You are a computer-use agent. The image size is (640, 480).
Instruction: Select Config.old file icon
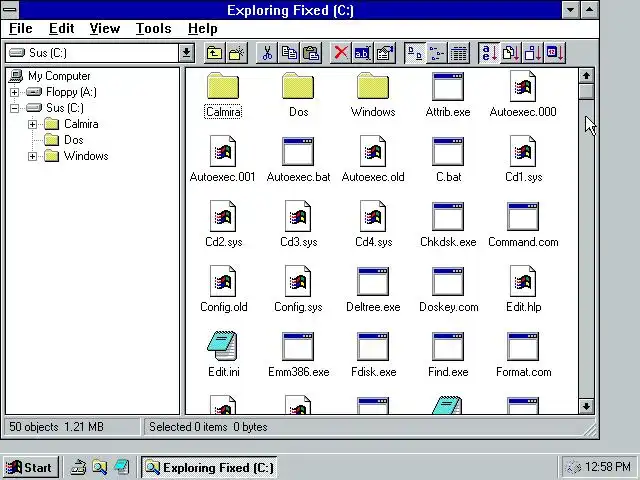[x=223, y=281]
